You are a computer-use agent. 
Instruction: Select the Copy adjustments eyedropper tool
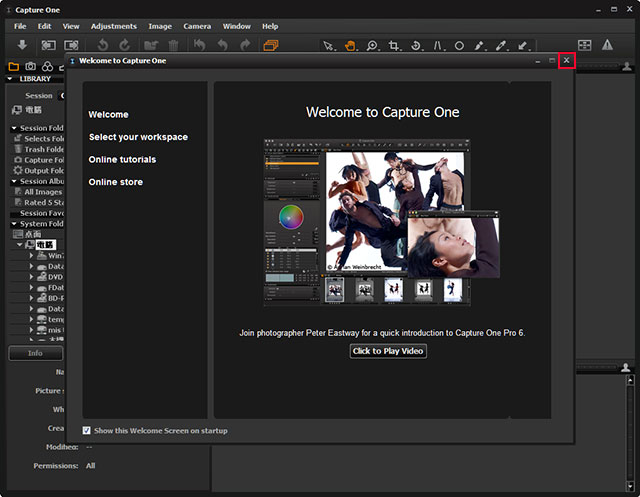pyautogui.click(x=501, y=45)
